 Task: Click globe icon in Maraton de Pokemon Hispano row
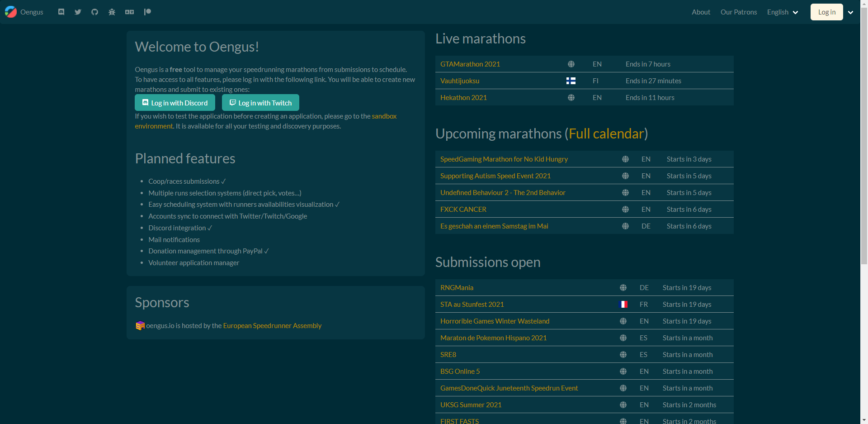[623, 338]
